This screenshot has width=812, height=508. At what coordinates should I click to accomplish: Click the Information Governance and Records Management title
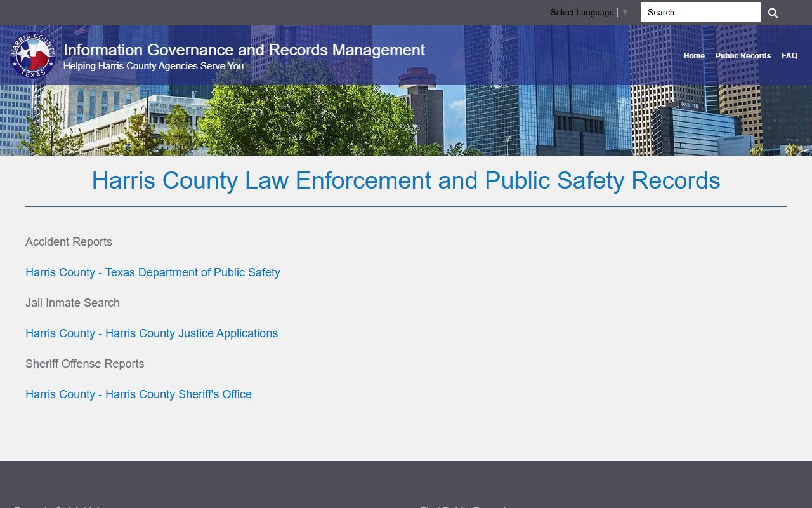click(x=244, y=50)
